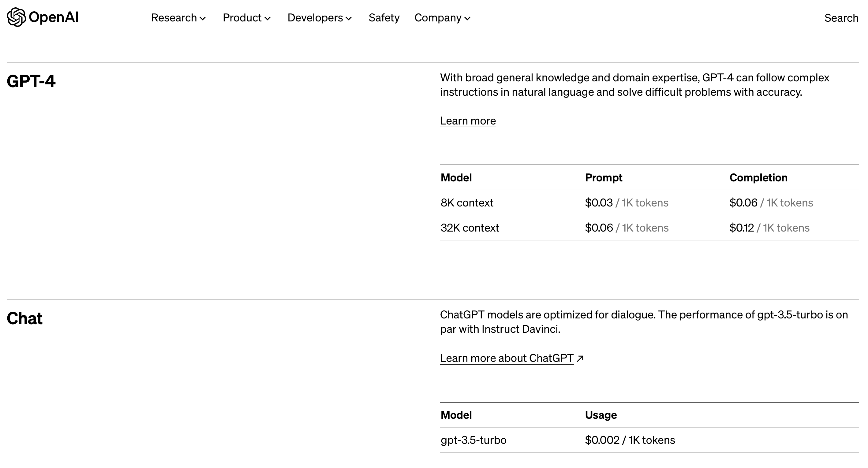Click the $0.12 completion price for 32K

741,228
